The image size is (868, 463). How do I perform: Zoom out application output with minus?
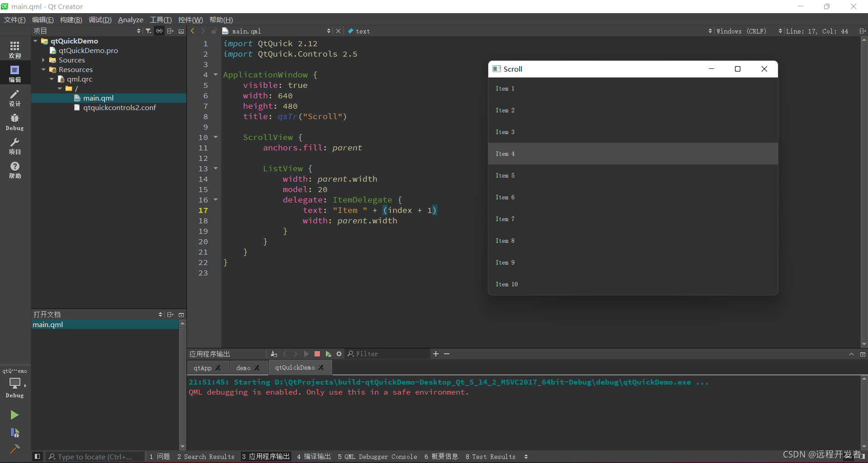(x=447, y=354)
